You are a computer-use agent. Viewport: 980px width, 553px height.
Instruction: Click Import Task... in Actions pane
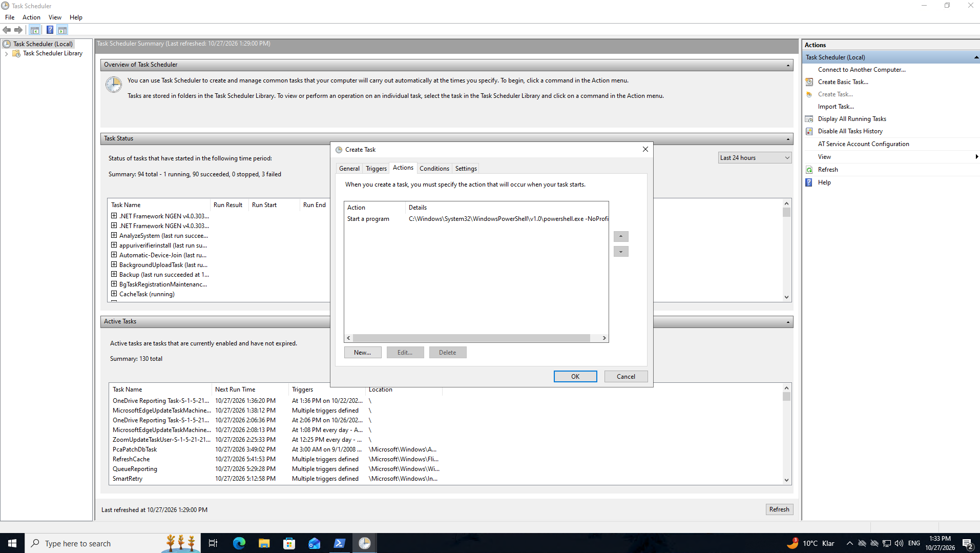pyautogui.click(x=836, y=107)
